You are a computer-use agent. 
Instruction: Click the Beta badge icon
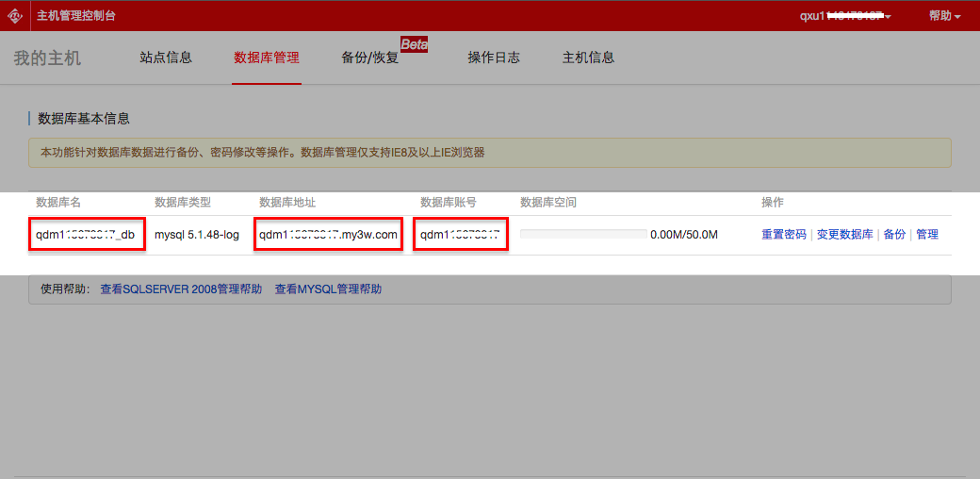pyautogui.click(x=415, y=44)
